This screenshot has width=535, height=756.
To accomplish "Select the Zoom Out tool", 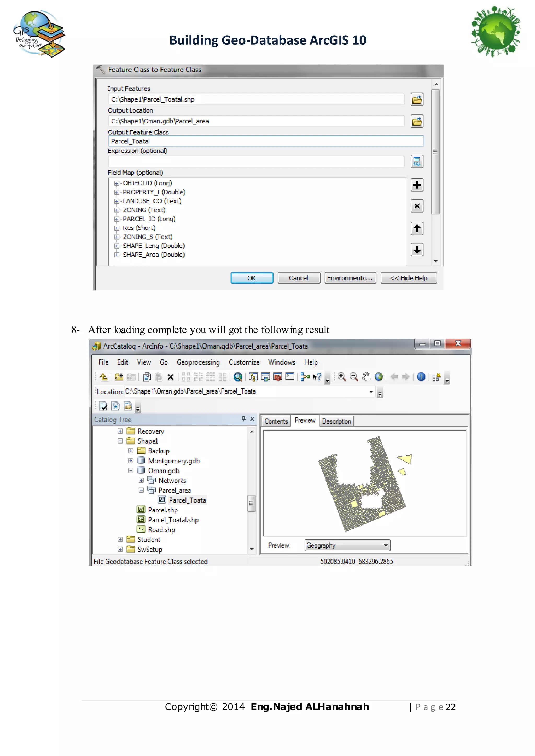I will (354, 377).
